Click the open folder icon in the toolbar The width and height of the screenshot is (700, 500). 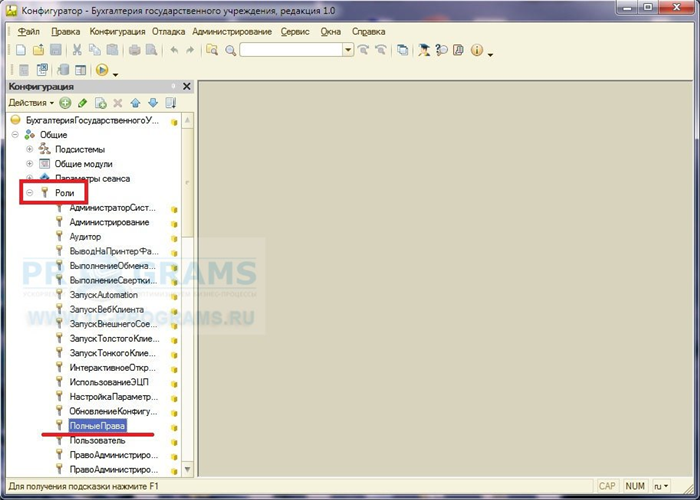coord(38,50)
